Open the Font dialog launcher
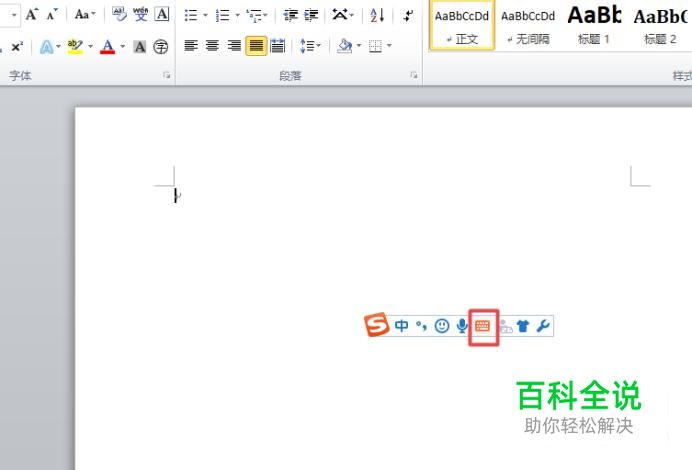Screen dimensions: 692x470 [x=167, y=75]
